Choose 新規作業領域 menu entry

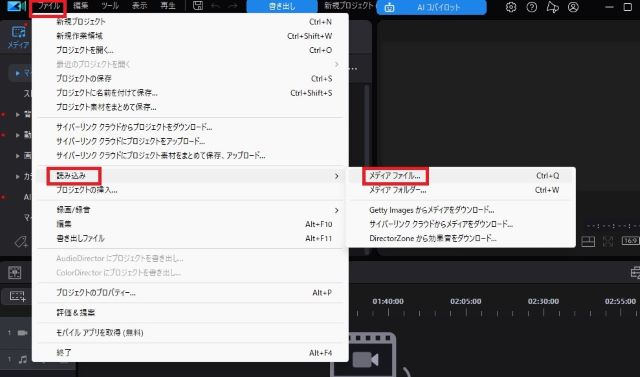[x=190, y=36]
